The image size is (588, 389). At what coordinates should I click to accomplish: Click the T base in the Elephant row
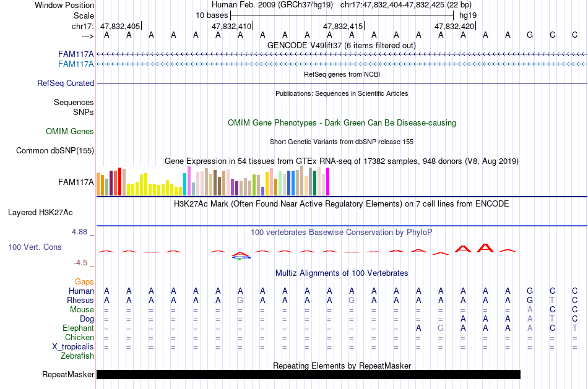coord(574,328)
